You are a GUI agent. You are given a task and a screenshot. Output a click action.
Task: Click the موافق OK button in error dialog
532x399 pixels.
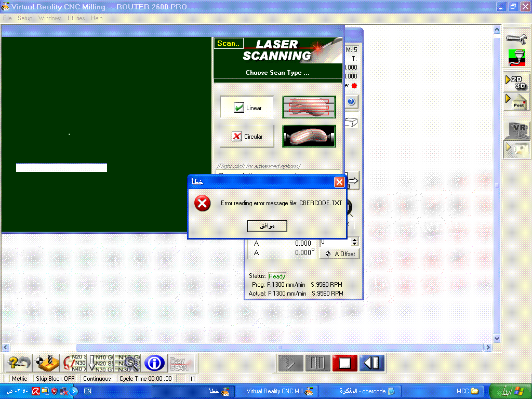(x=267, y=226)
